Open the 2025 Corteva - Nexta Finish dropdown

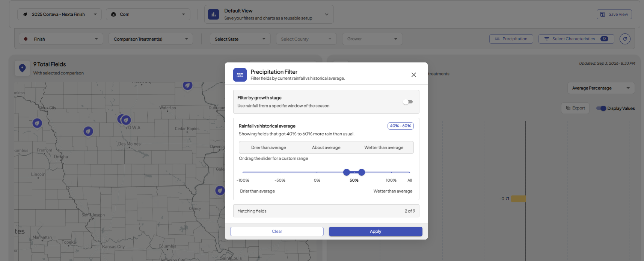click(x=59, y=14)
